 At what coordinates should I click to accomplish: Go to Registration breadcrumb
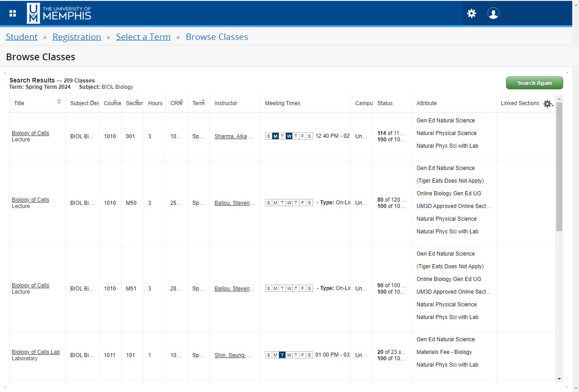[x=77, y=37]
